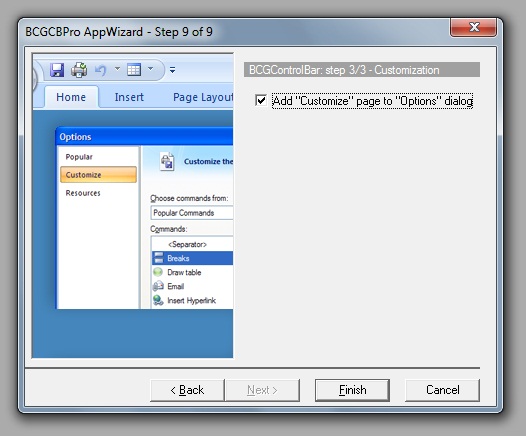Select the Draw table command row
The image size is (526, 436).
(x=192, y=272)
